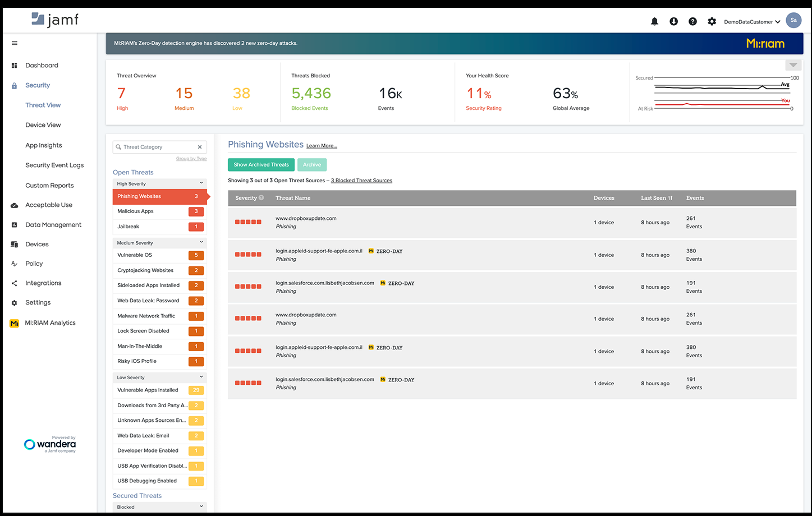Select Man-In-The-Middle category
This screenshot has width=812, height=516.
[x=159, y=346]
